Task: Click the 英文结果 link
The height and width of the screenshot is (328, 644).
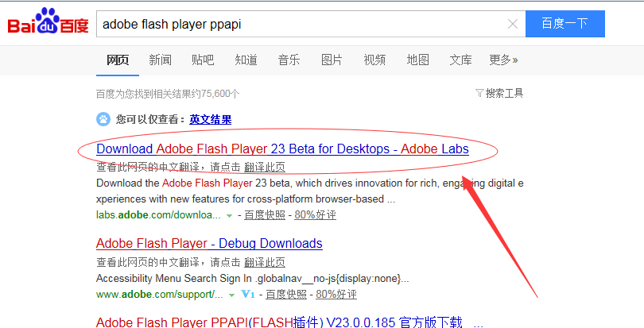Action: tap(210, 120)
